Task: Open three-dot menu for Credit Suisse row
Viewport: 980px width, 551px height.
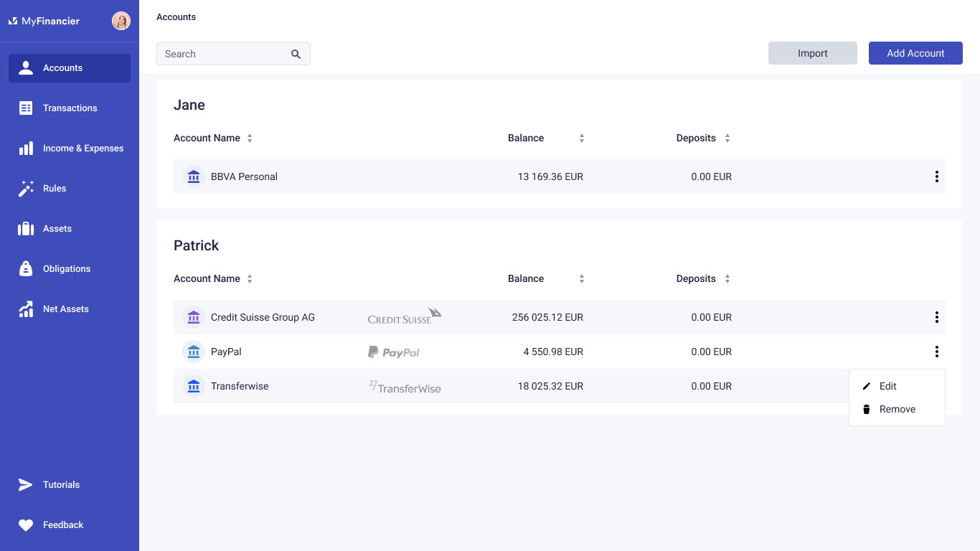Action: point(936,317)
